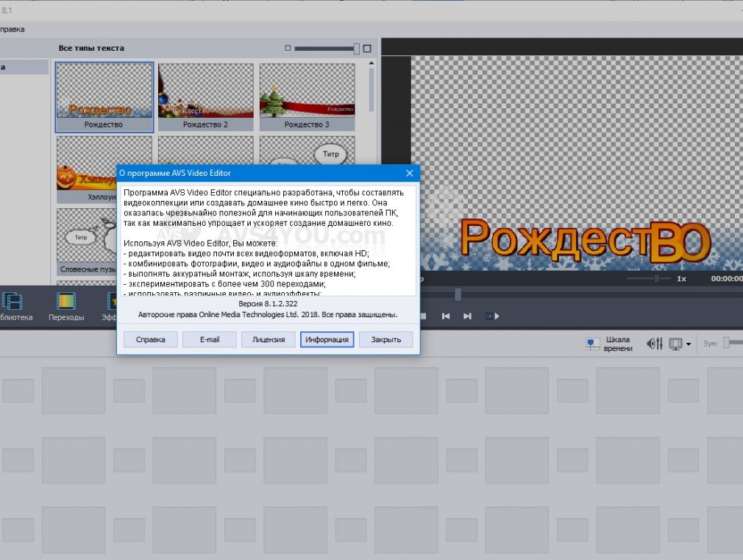Select the Рождество 3 text preset
Image resolution: width=743 pixels, height=560 pixels.
tap(307, 96)
